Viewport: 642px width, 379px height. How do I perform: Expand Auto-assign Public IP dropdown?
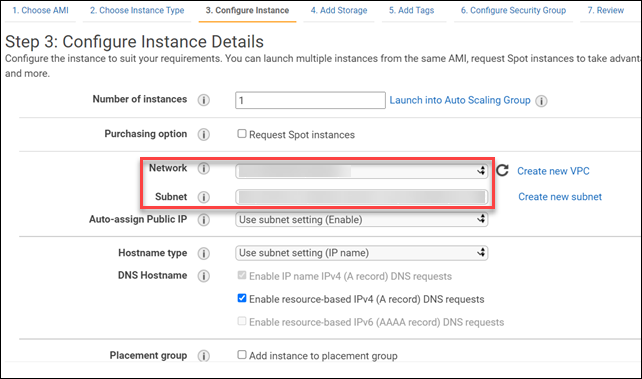[x=362, y=219]
